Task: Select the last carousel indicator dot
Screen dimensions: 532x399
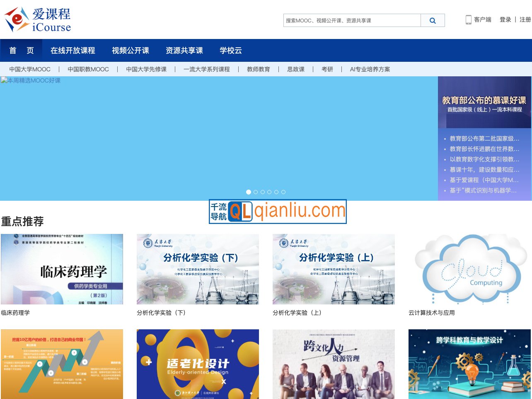Action: 283,192
